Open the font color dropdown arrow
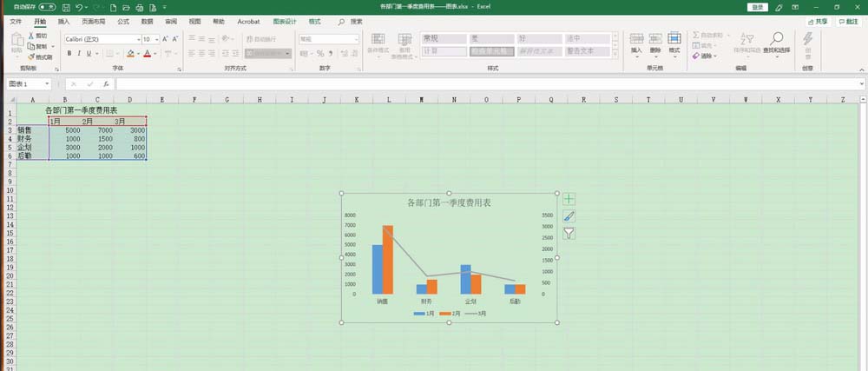This screenshot has width=868, height=371. (x=155, y=54)
